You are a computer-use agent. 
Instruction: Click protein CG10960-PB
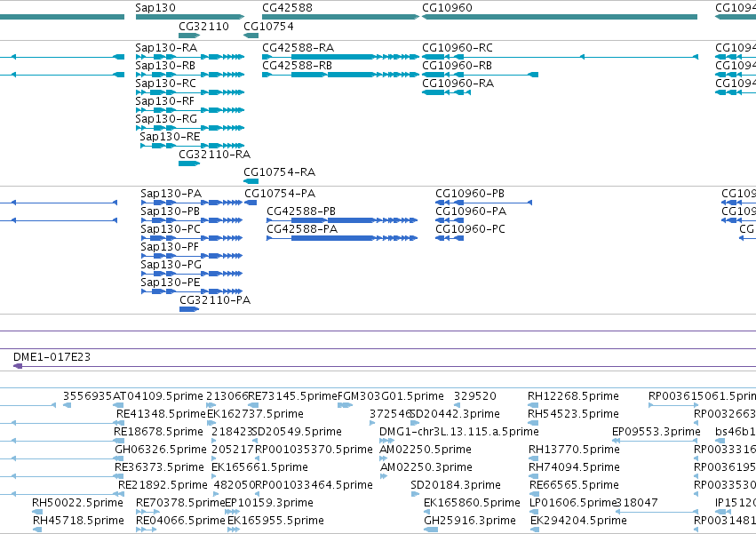tap(483, 203)
